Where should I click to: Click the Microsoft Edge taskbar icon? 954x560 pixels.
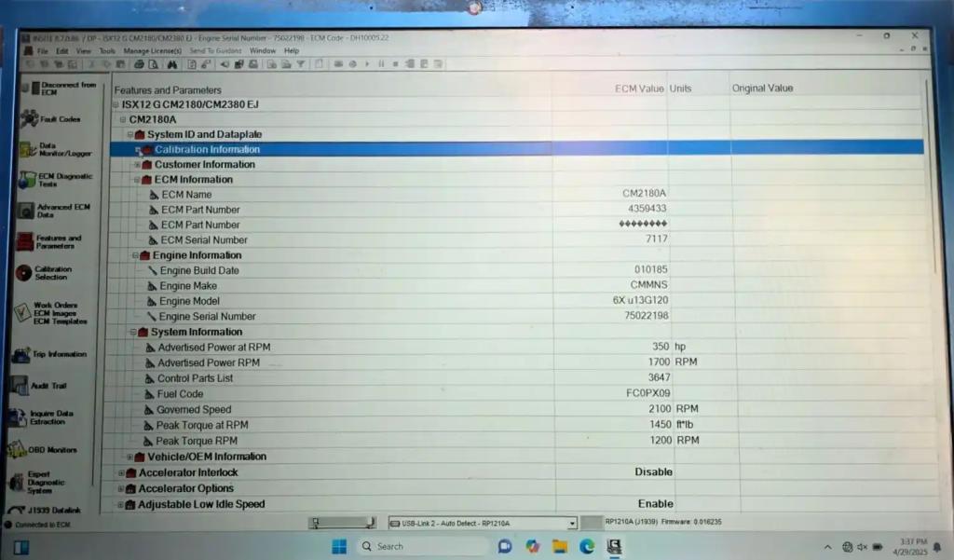click(x=587, y=546)
